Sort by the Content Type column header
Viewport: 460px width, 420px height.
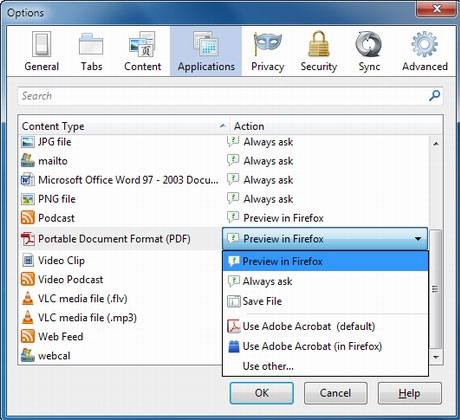123,126
